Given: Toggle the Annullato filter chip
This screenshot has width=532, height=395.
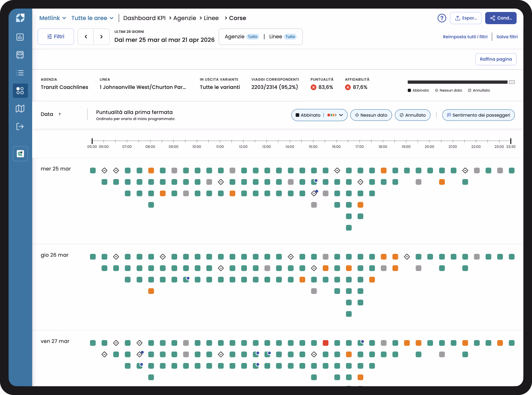Looking at the screenshot, I should (x=412, y=115).
